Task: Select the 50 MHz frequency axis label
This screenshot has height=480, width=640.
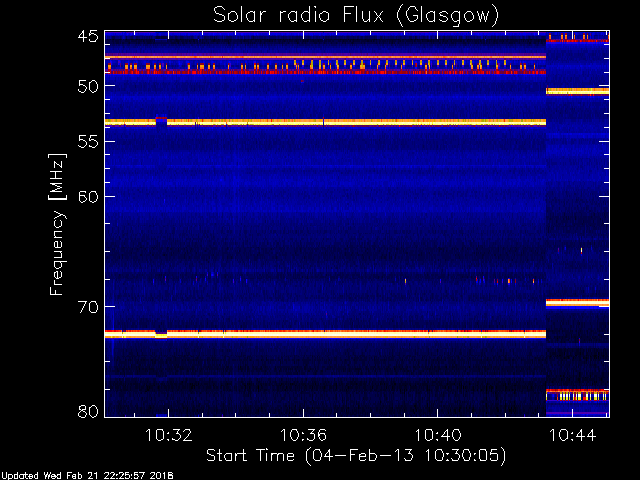Action: [88, 86]
